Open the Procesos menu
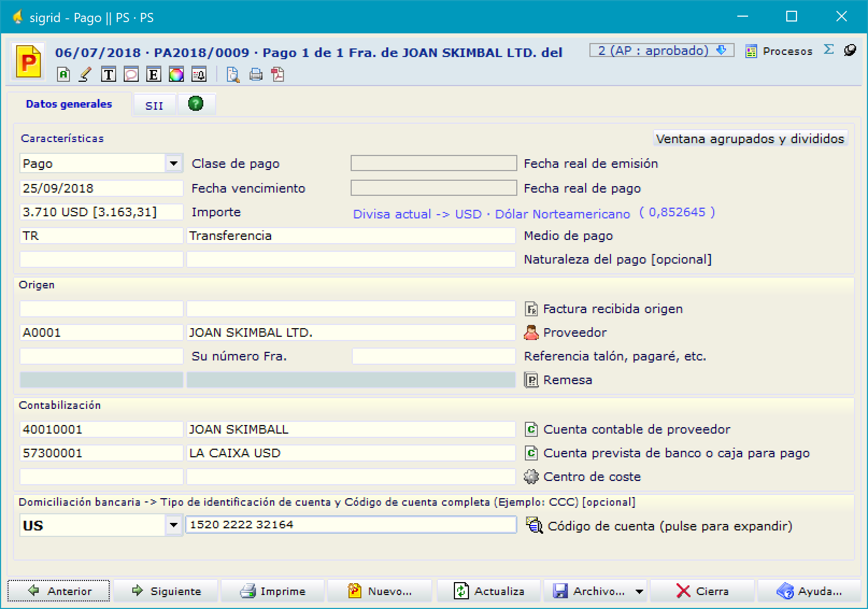 [779, 51]
